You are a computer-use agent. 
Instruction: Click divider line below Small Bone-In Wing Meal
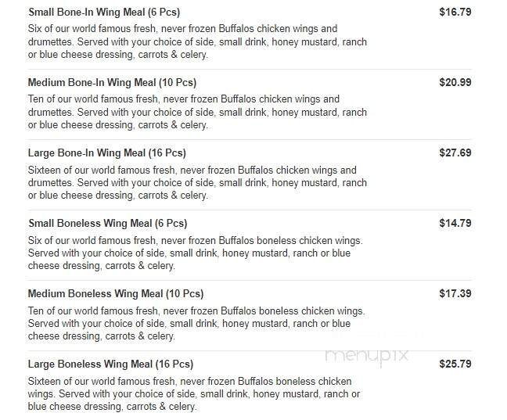tap(250, 69)
